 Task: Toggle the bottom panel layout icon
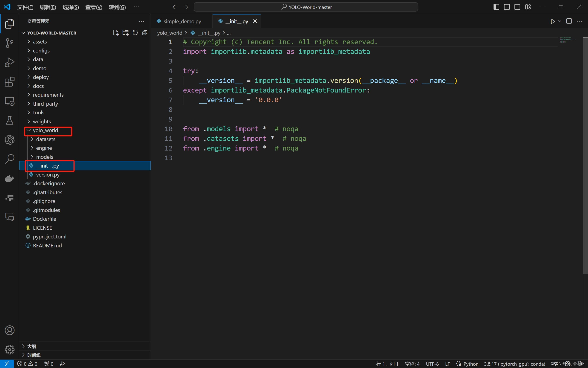507,7
